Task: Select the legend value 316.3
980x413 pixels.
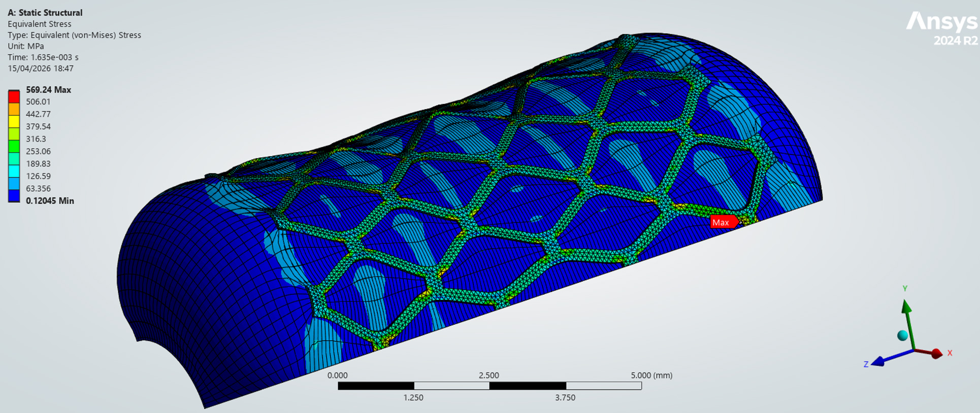Action: 36,139
